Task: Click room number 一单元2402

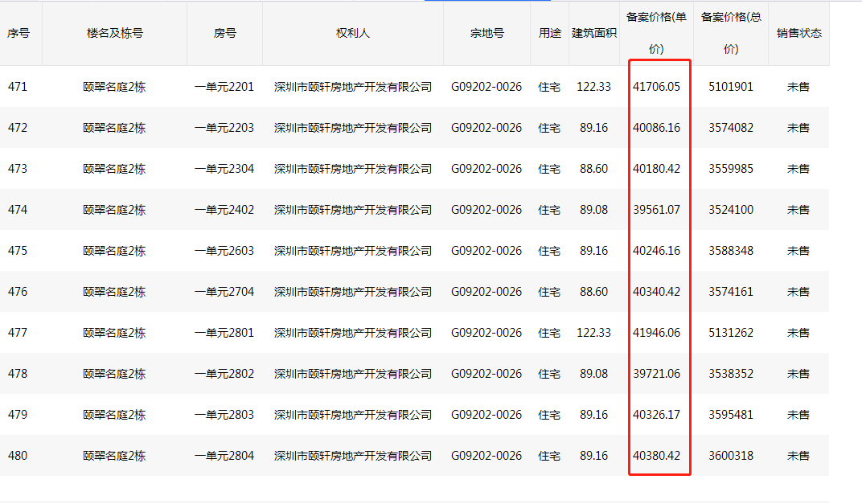Action: click(224, 210)
